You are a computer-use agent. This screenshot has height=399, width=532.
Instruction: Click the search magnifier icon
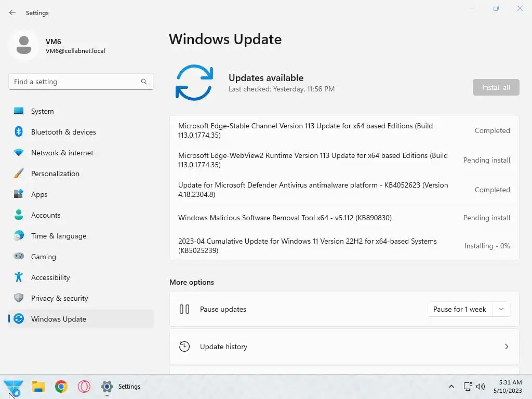coord(144,82)
